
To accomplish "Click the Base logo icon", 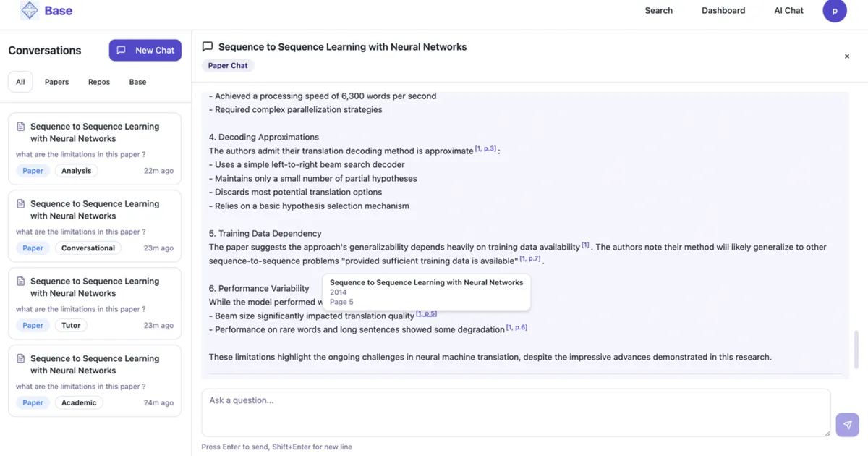I will pyautogui.click(x=30, y=11).
